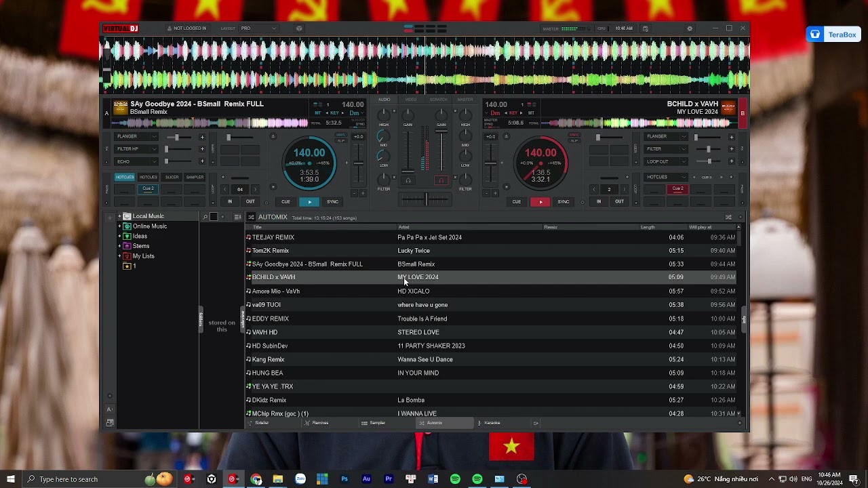The height and width of the screenshot is (488, 868).
Task: Open Word from the Windows taskbar
Action: click(x=433, y=479)
